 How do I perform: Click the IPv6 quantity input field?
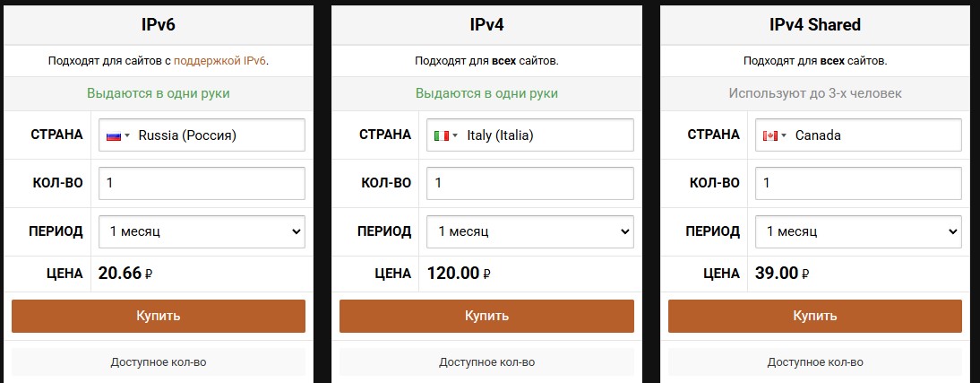(202, 183)
